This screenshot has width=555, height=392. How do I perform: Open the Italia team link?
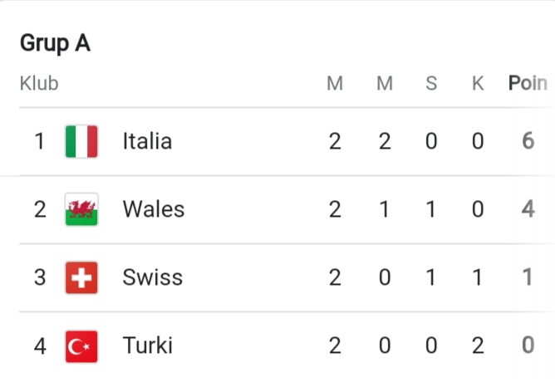click(147, 141)
